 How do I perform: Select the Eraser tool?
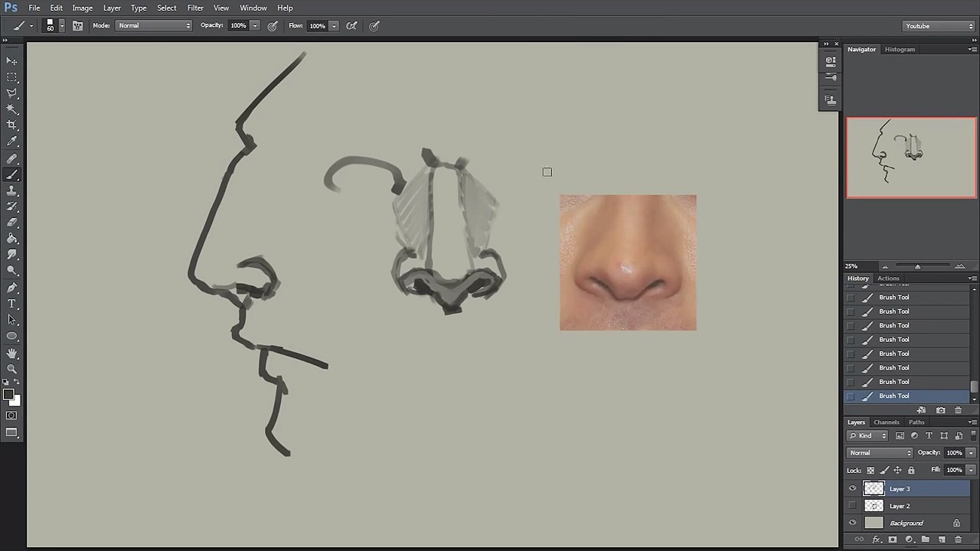(x=12, y=223)
